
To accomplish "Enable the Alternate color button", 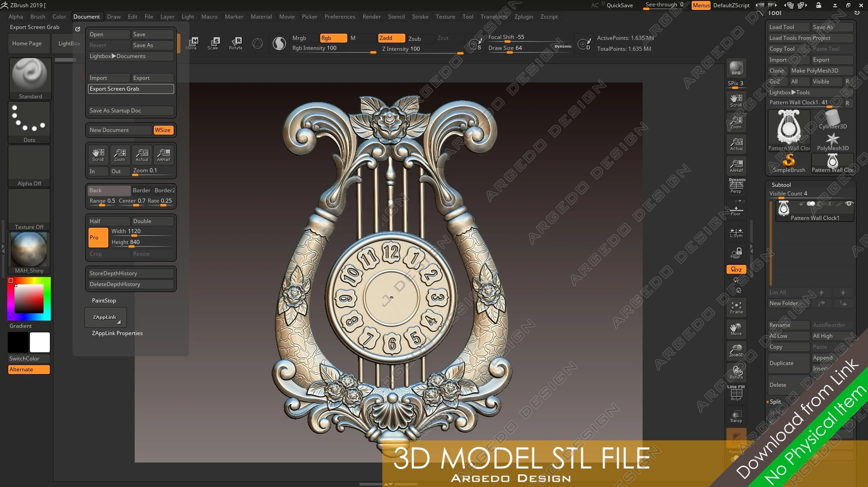I will click(x=29, y=370).
